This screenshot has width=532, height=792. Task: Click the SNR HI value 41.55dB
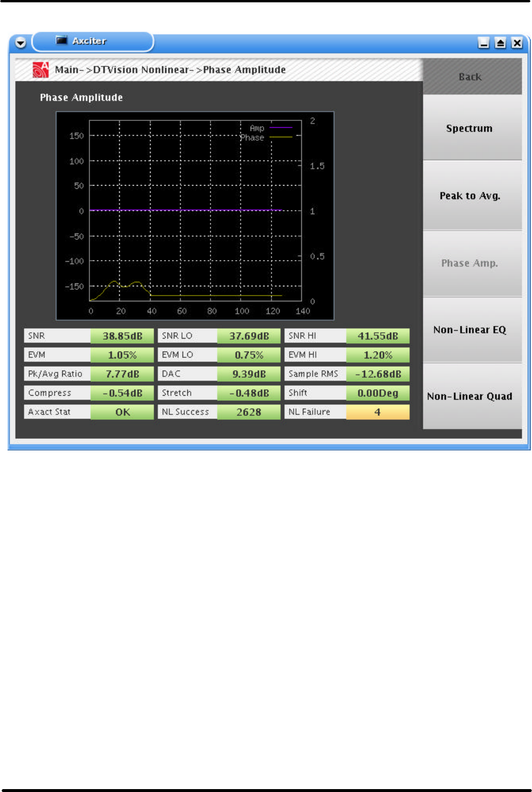tap(378, 336)
